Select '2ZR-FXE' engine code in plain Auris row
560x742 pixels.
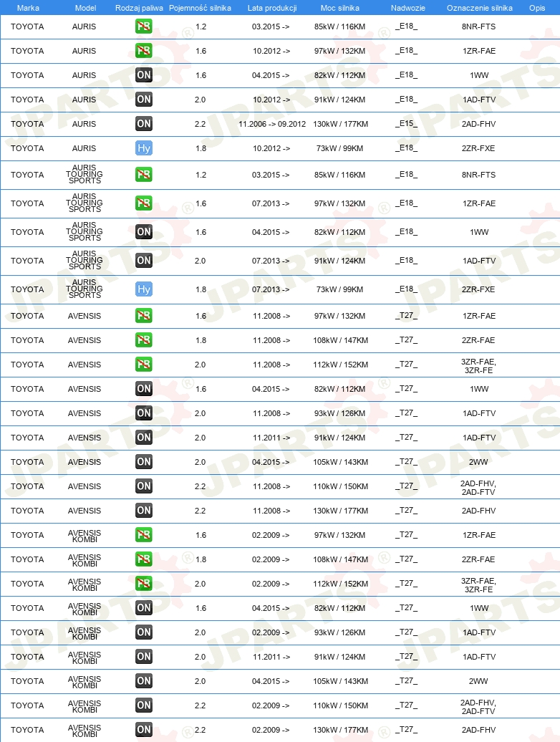click(x=478, y=148)
